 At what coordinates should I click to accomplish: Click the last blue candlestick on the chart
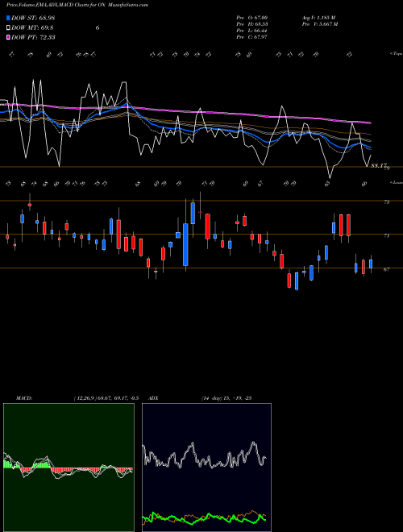(371, 264)
